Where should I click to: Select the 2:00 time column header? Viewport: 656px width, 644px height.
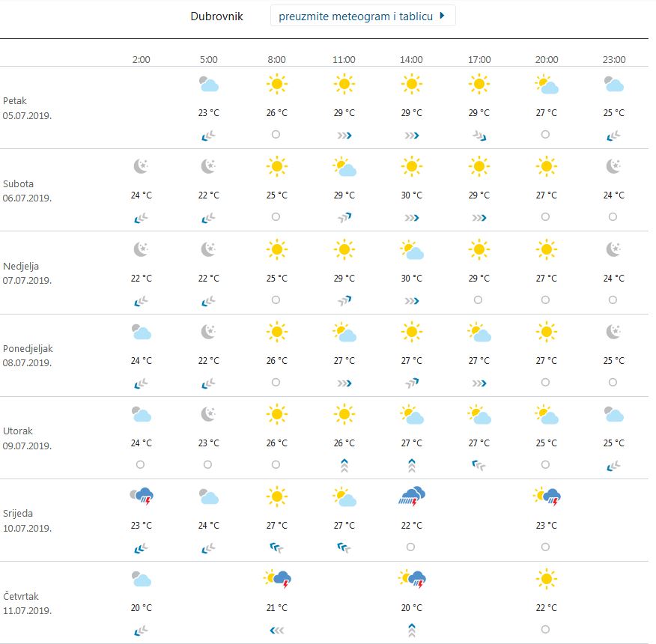point(141,59)
